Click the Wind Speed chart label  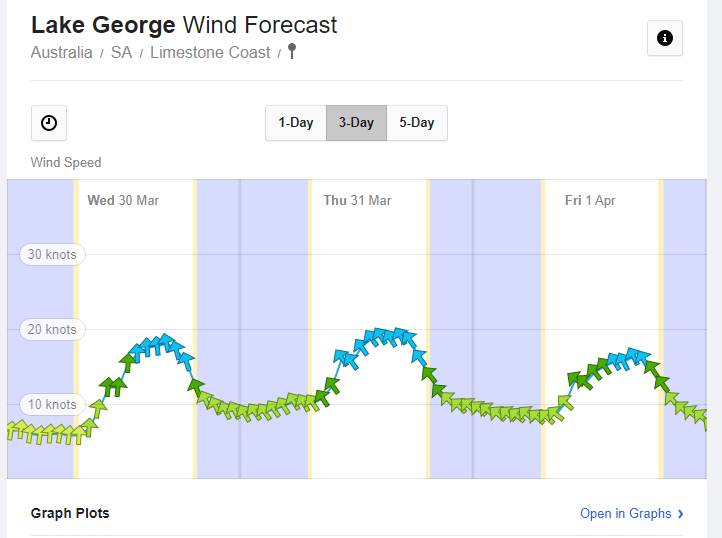pyautogui.click(x=66, y=162)
